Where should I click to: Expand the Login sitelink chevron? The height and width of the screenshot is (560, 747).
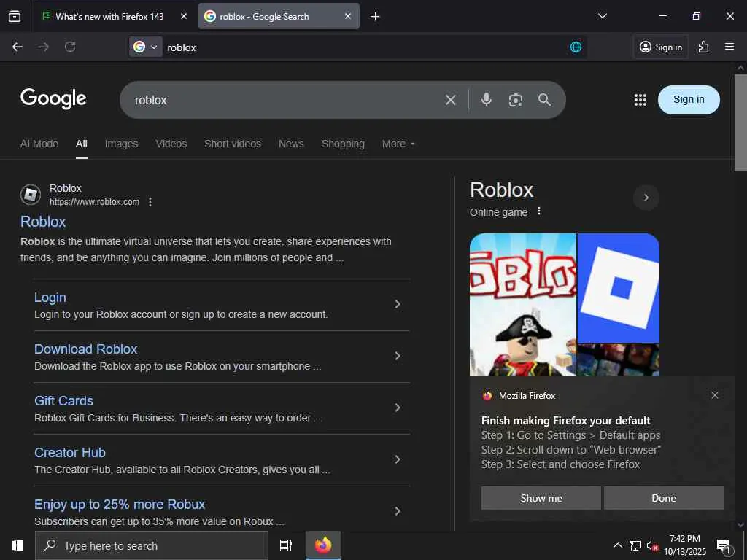pos(398,304)
